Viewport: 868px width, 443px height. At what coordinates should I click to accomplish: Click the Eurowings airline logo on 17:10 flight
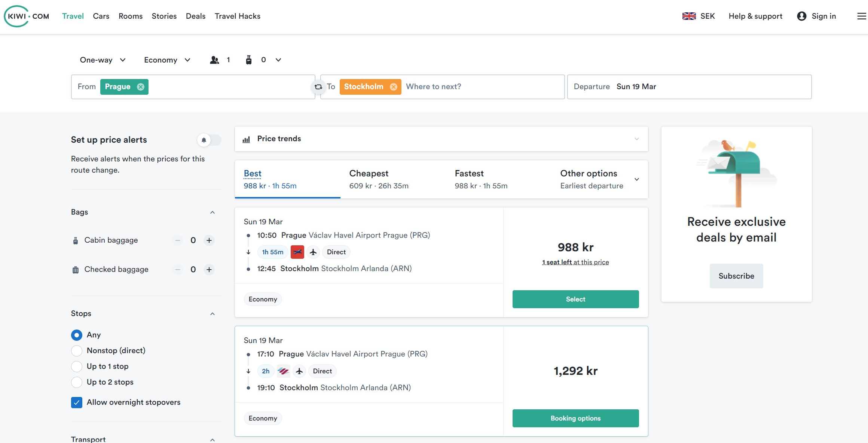pyautogui.click(x=283, y=371)
